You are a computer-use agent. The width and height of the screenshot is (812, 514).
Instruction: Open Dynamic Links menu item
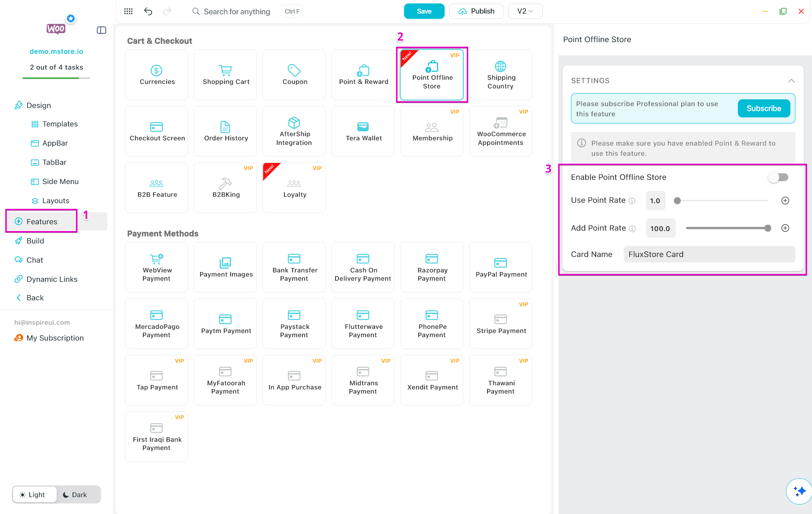coord(52,279)
